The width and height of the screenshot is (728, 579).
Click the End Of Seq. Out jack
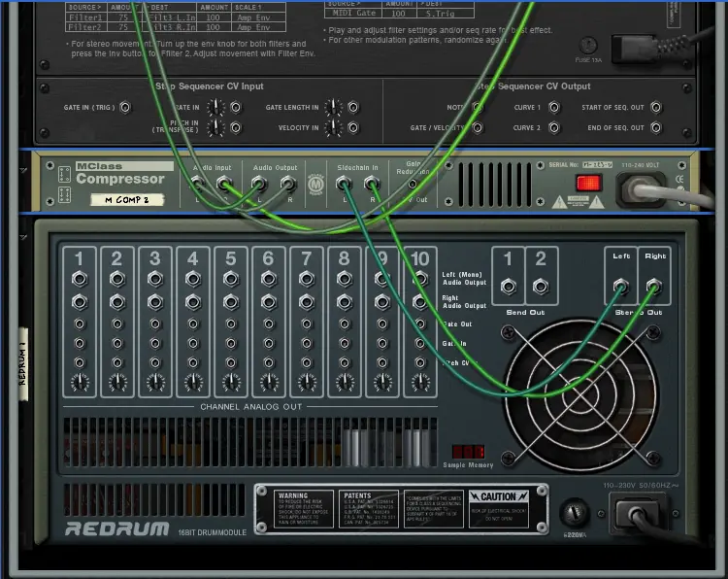point(656,127)
